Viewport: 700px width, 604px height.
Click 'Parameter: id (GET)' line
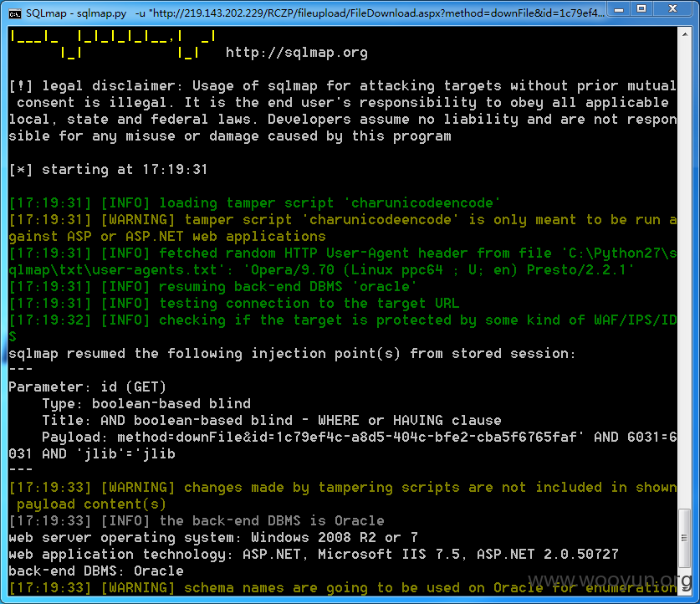(88, 387)
